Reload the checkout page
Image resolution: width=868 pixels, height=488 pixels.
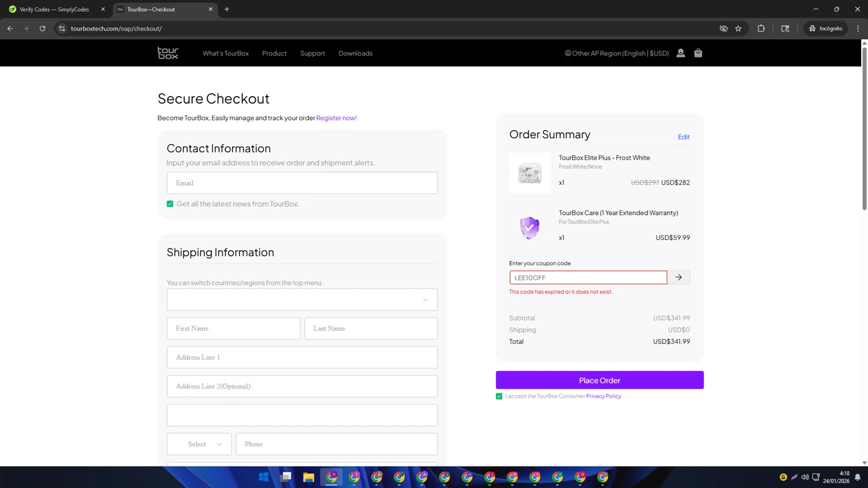pyautogui.click(x=42, y=28)
